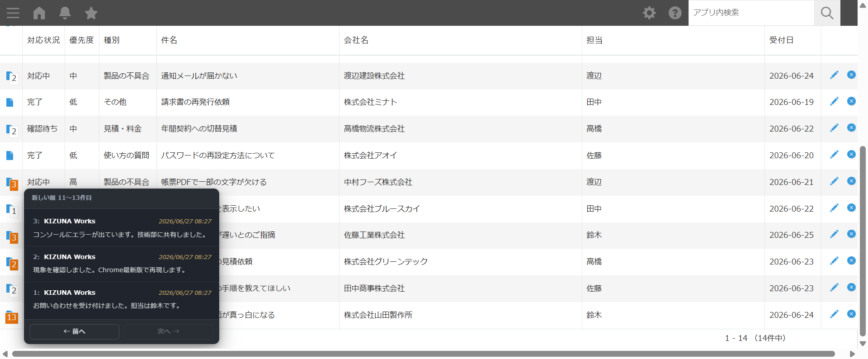868x359 pixels.
Task: Open settings gear icon
Action: pos(649,13)
